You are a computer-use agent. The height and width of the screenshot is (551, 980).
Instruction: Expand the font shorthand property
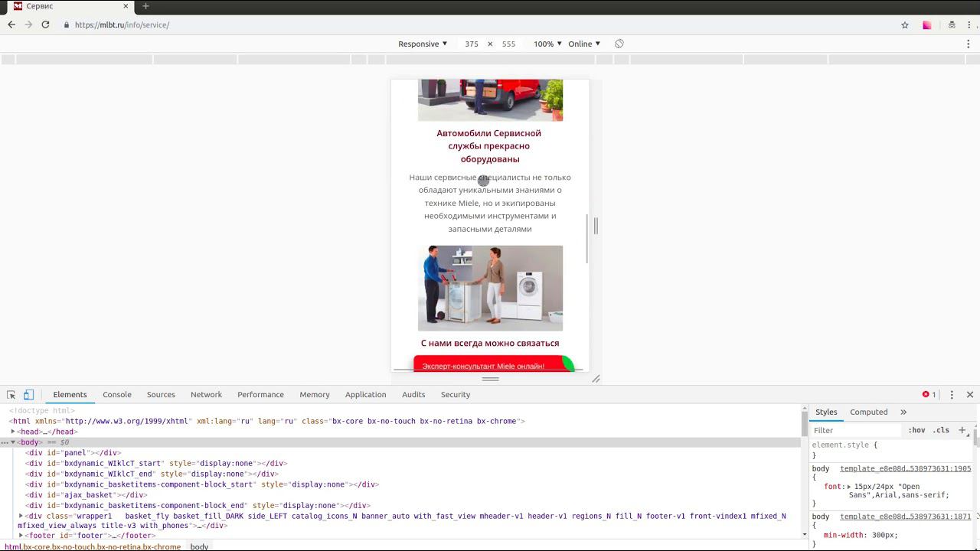pos(848,487)
